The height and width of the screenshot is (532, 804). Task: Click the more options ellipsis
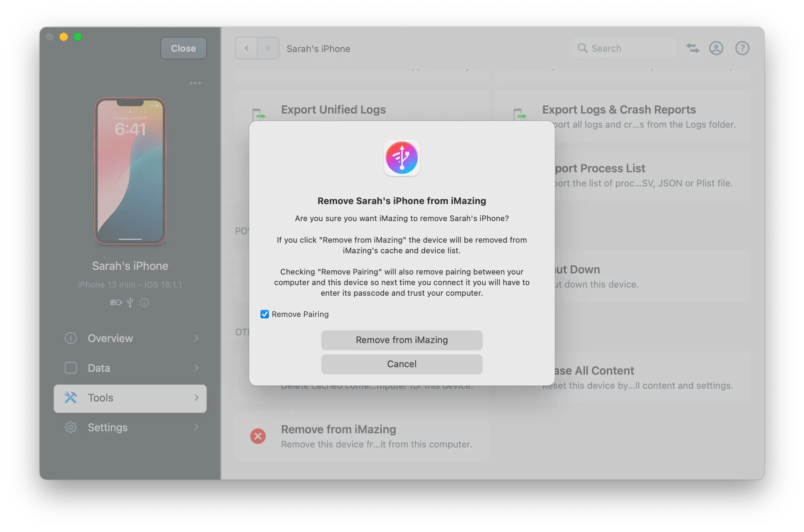tap(195, 83)
